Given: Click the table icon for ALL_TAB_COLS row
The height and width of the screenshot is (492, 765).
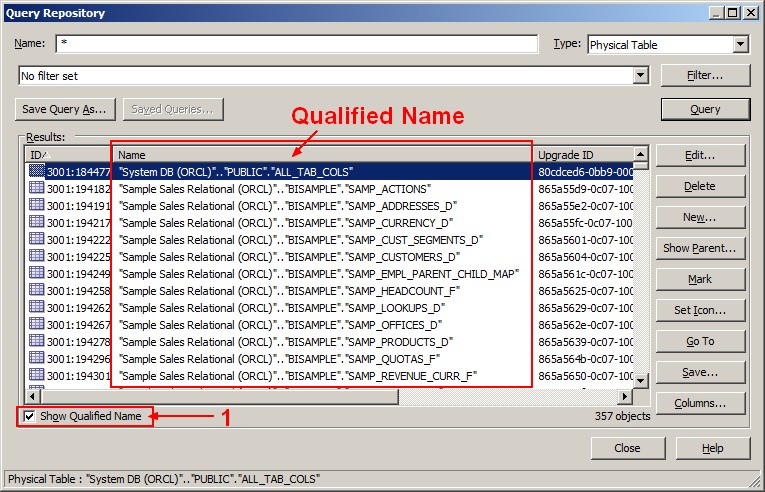Looking at the screenshot, I should (x=36, y=171).
